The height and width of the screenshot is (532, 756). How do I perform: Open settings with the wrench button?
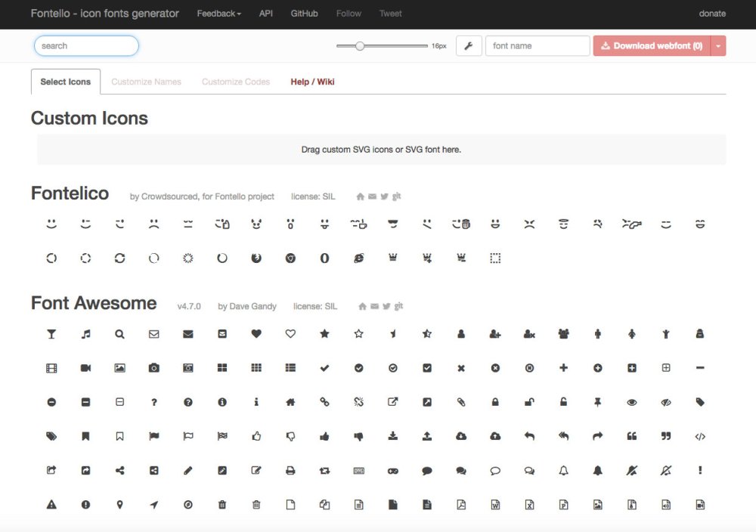click(x=469, y=46)
